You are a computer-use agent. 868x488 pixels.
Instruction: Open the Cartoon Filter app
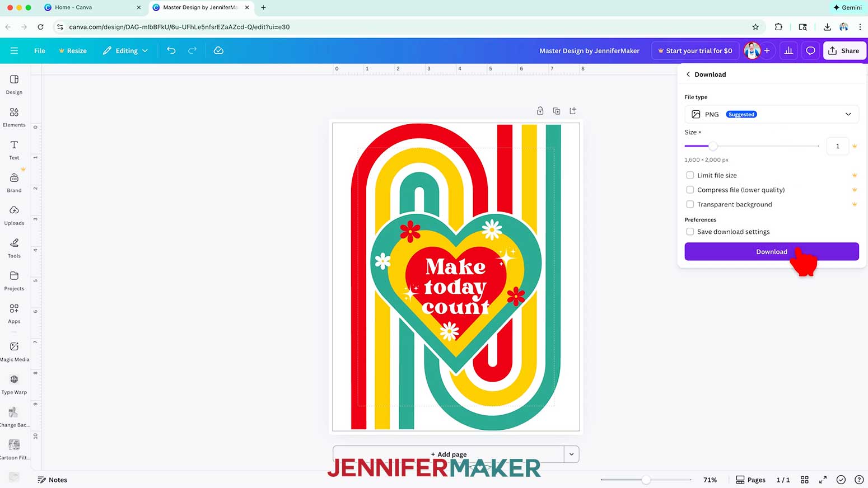click(14, 450)
